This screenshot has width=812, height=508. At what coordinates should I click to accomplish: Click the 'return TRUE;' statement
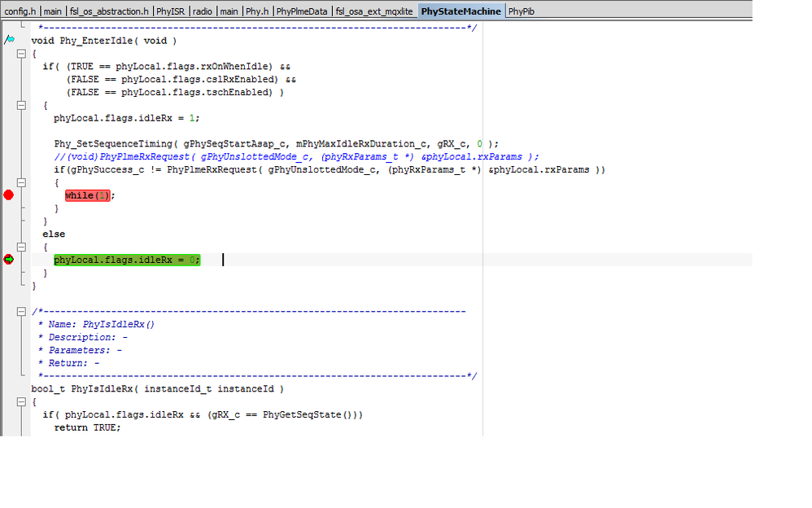tap(87, 427)
